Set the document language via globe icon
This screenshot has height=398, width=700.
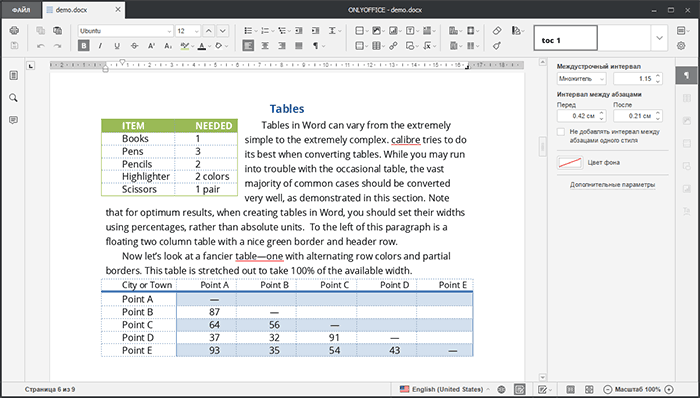pyautogui.click(x=501, y=390)
